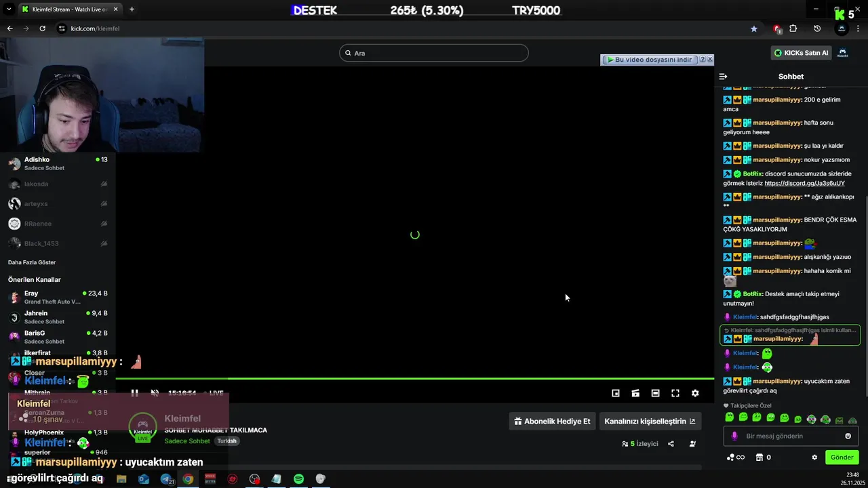Open the chat settings gear icon
The image size is (868, 488).
click(x=814, y=457)
